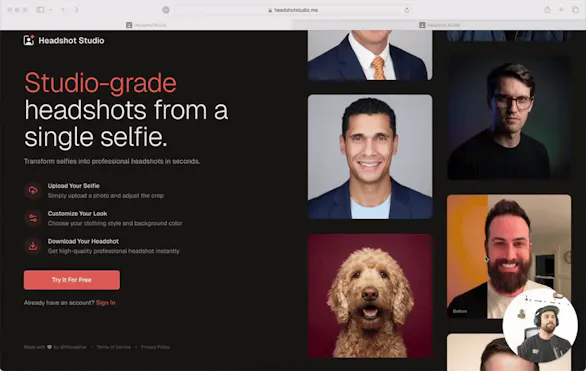Toggle the Safari sidebar button
The image size is (586, 371).
(40, 10)
